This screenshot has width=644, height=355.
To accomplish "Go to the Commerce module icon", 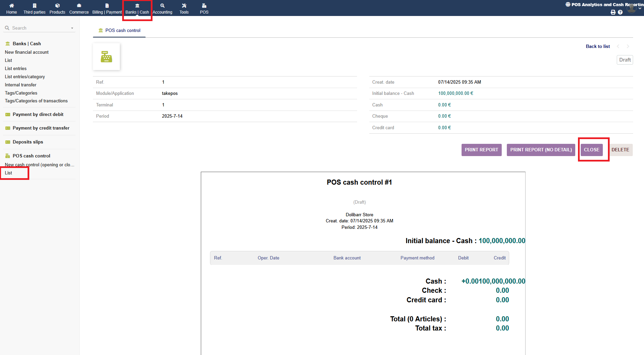I will pyautogui.click(x=79, y=6).
